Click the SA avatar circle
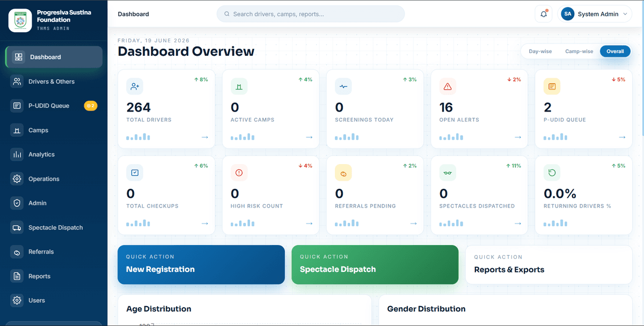 [568, 14]
